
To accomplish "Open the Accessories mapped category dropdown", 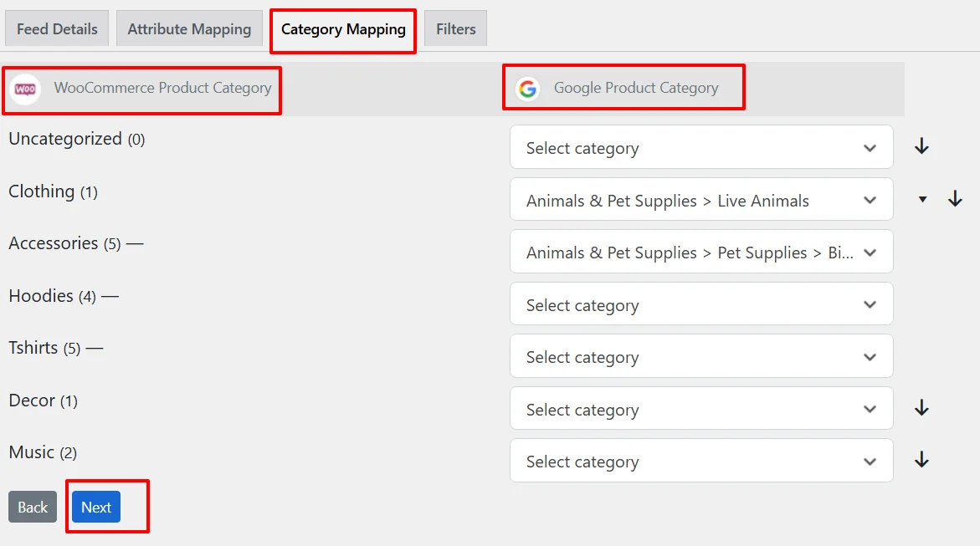I will [x=701, y=252].
